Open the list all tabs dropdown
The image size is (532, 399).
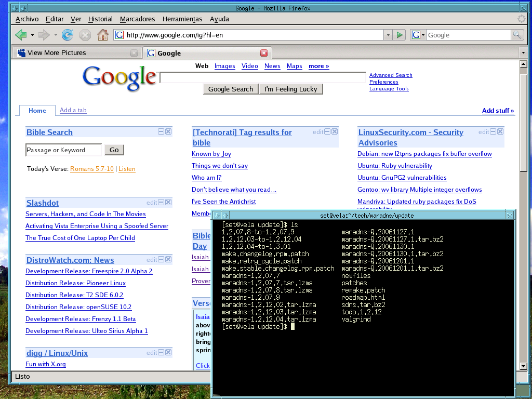pos(523,52)
